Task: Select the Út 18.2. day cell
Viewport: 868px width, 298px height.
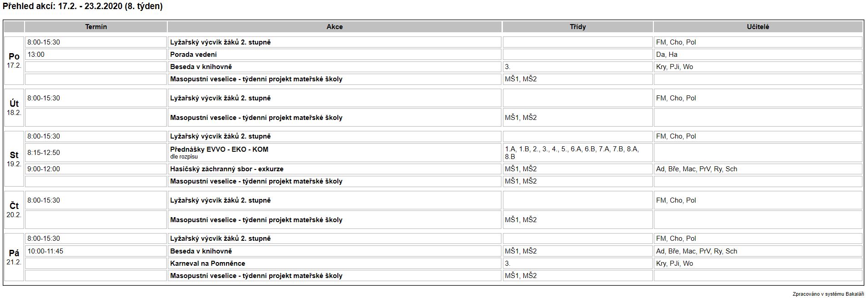Action: coord(14,108)
